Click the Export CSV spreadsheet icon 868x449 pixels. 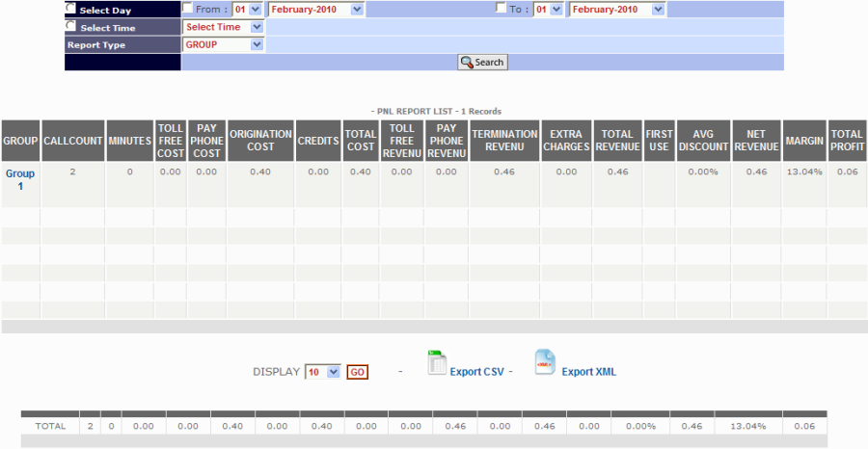click(437, 362)
